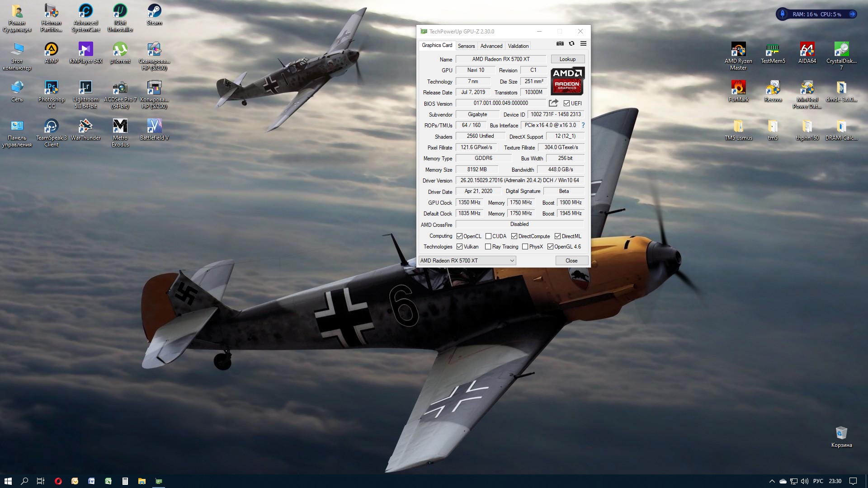
Task: Toggle the UEFI checkbox
Action: [566, 103]
